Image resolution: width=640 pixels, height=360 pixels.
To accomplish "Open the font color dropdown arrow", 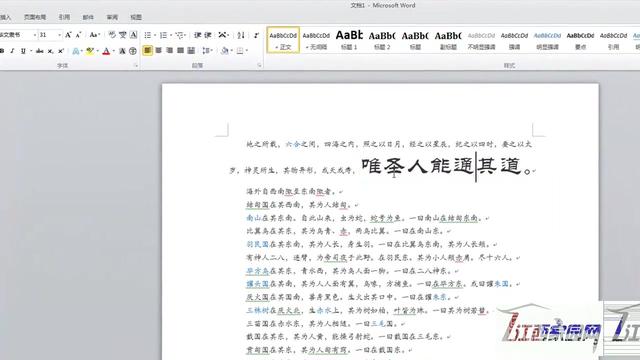I will 113,51.
